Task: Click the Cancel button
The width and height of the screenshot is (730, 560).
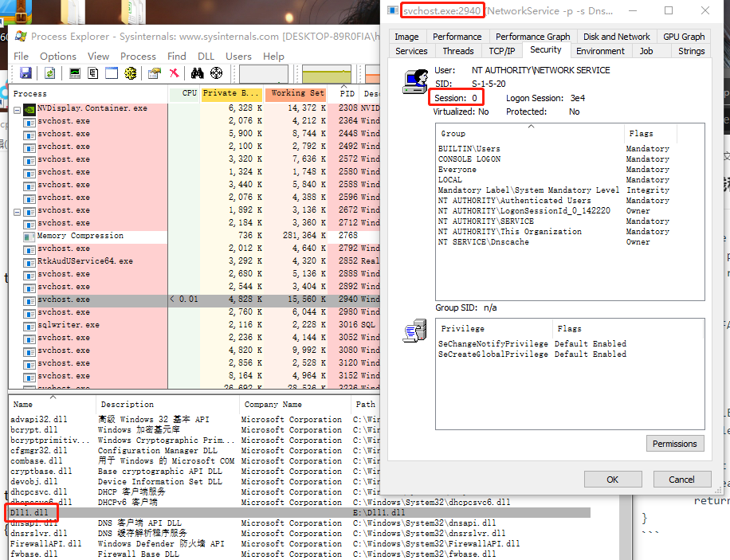Action: pos(681,480)
